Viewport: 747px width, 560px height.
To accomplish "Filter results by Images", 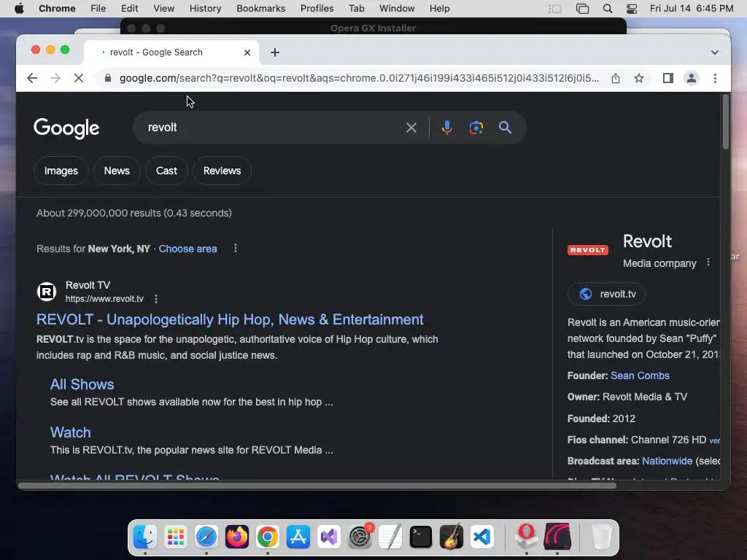I will [61, 171].
